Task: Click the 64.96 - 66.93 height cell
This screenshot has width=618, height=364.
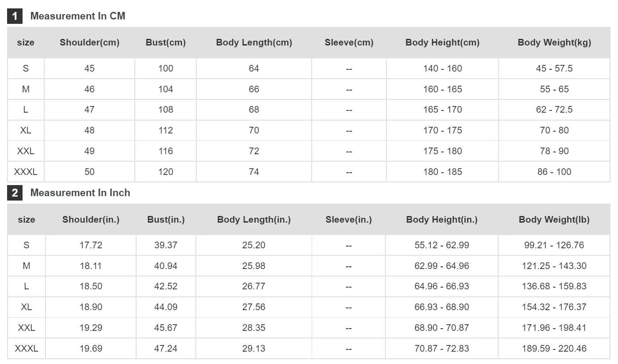Action: [442, 286]
